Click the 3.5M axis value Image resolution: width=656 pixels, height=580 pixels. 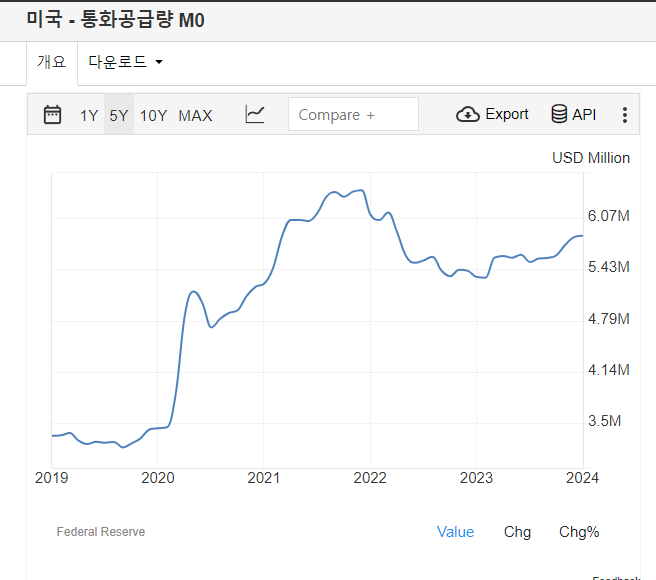click(x=605, y=421)
